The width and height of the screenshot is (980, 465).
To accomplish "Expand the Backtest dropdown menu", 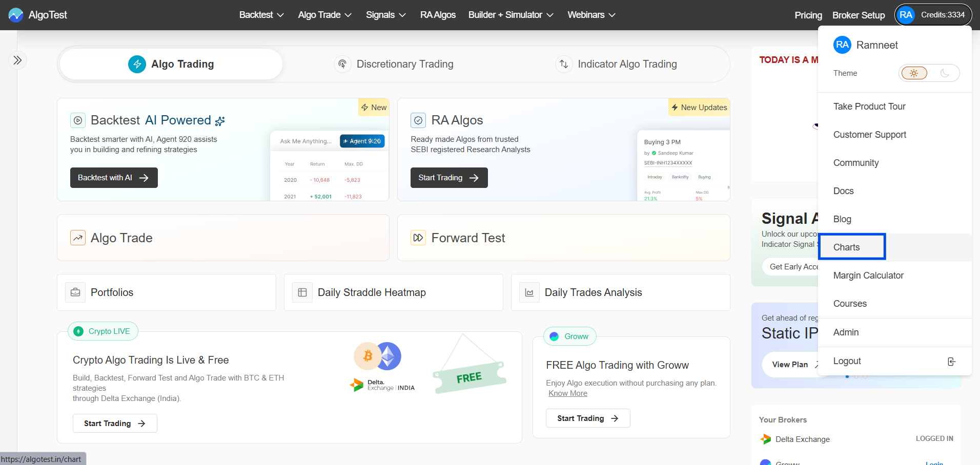I will (x=261, y=15).
